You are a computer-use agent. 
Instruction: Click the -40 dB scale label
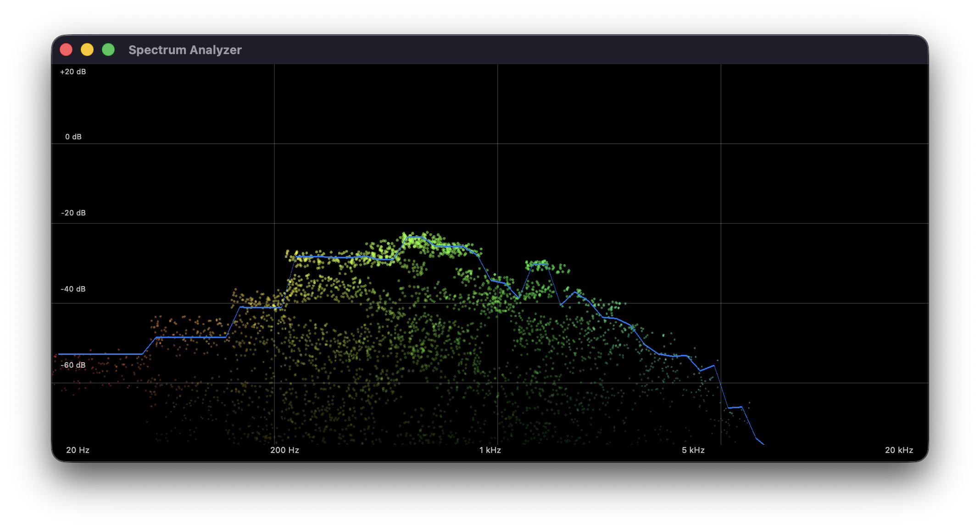[x=72, y=289]
